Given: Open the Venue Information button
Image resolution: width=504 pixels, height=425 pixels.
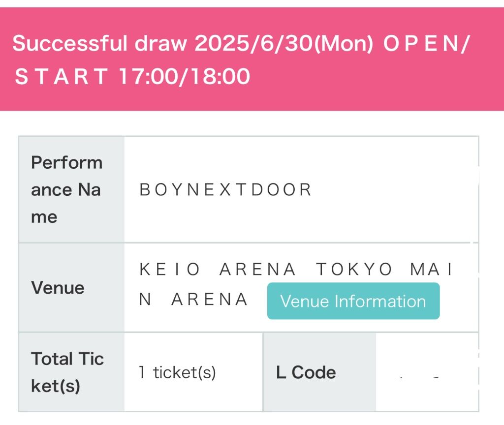Looking at the screenshot, I should (x=353, y=301).
